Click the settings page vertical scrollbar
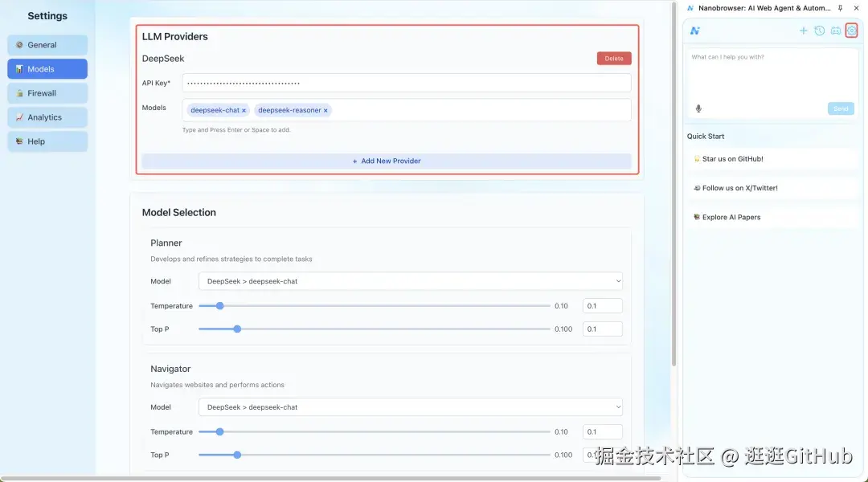 point(674,184)
